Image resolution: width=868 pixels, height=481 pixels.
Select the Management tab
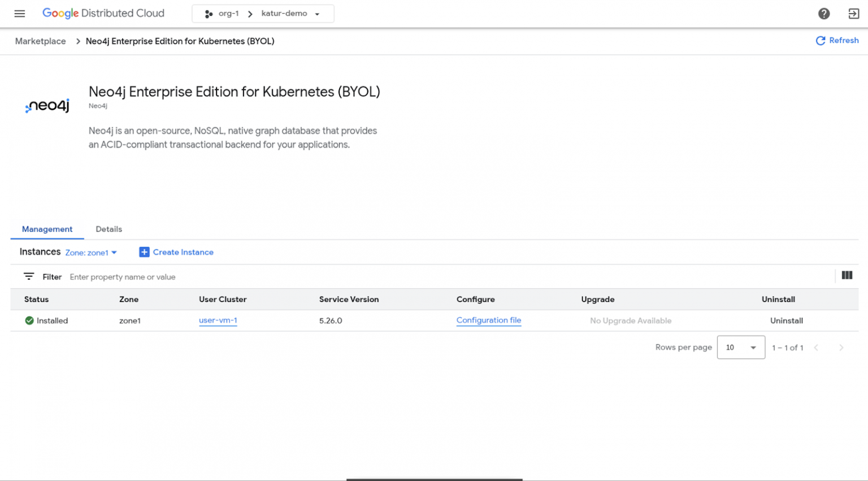(x=47, y=229)
